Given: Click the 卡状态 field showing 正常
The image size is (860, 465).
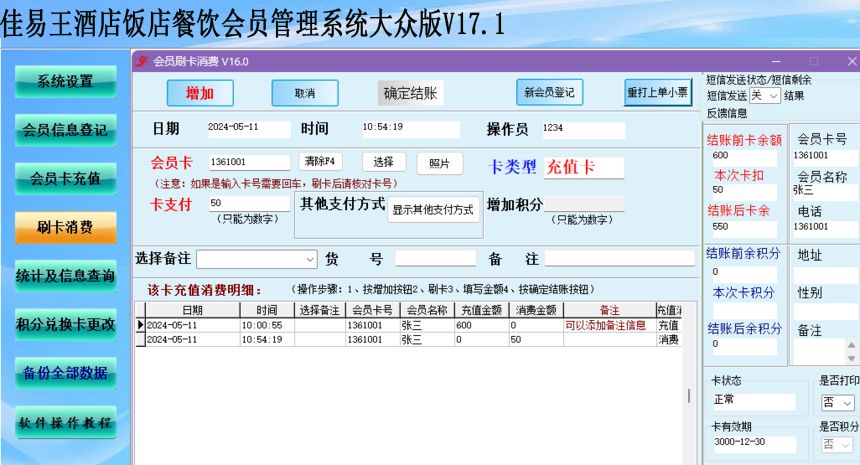Looking at the screenshot, I should tap(754, 401).
